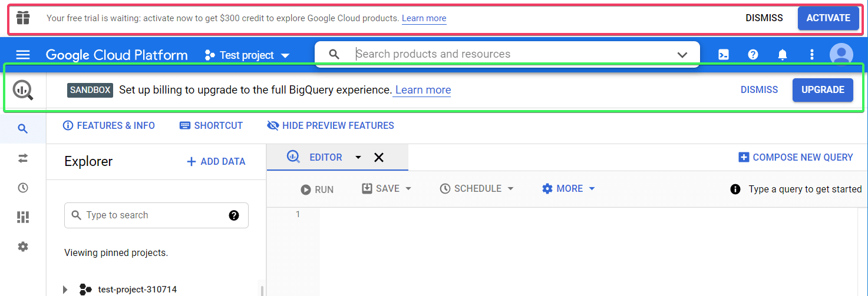This screenshot has height=296, width=868.
Task: Follow Learn more link in trial banner
Action: point(424,18)
